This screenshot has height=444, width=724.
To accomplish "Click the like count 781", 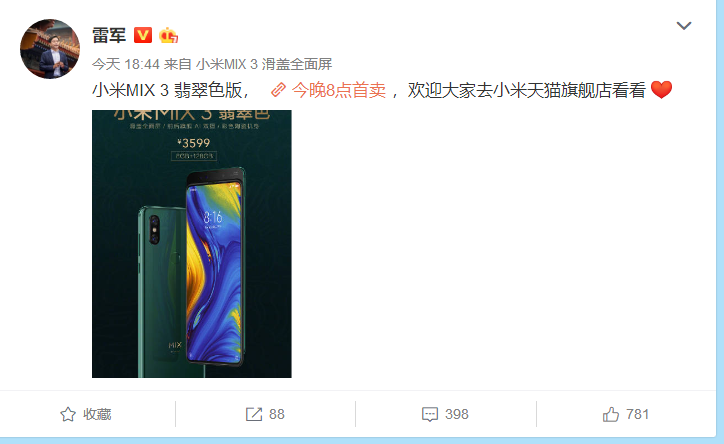I will pos(637,414).
